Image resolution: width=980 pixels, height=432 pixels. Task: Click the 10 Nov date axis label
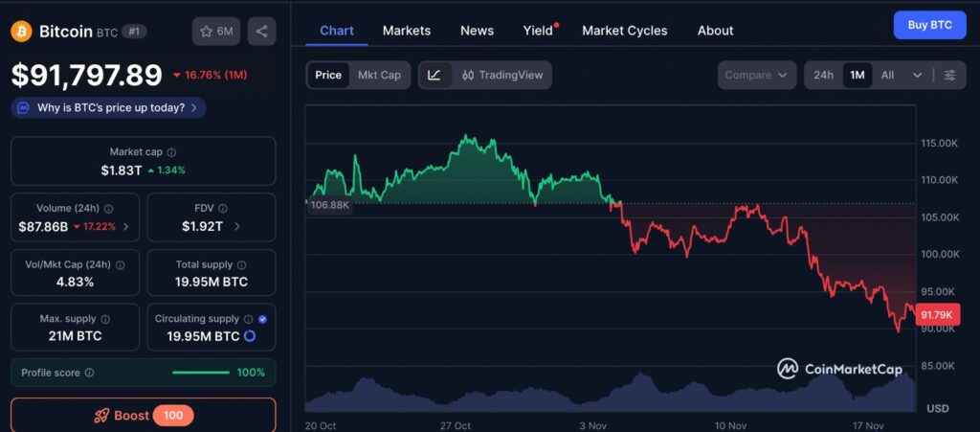[730, 425]
